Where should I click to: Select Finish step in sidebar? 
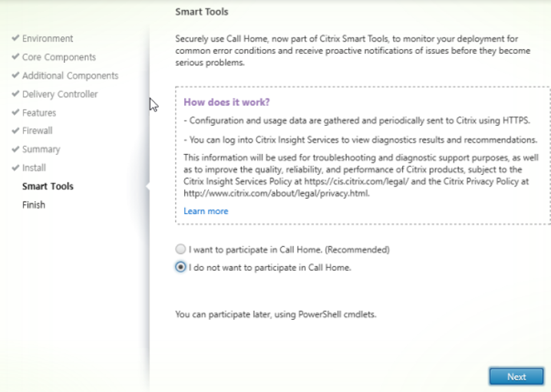[34, 205]
